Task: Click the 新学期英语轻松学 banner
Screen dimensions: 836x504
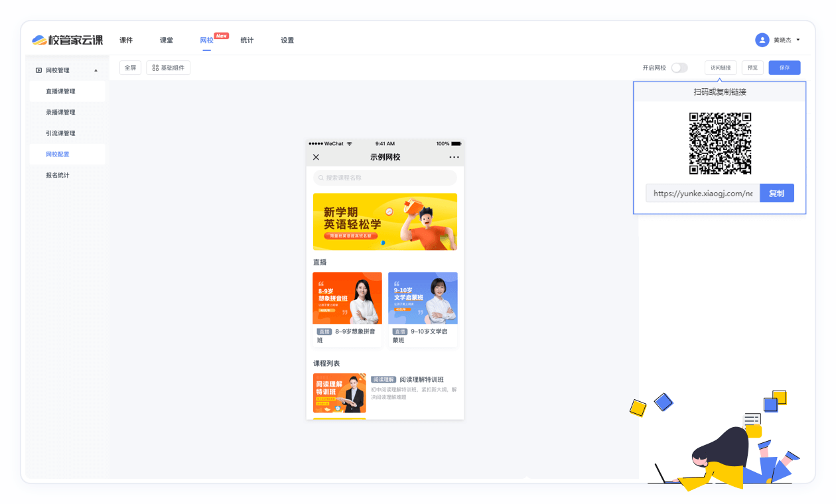Action: (x=385, y=221)
